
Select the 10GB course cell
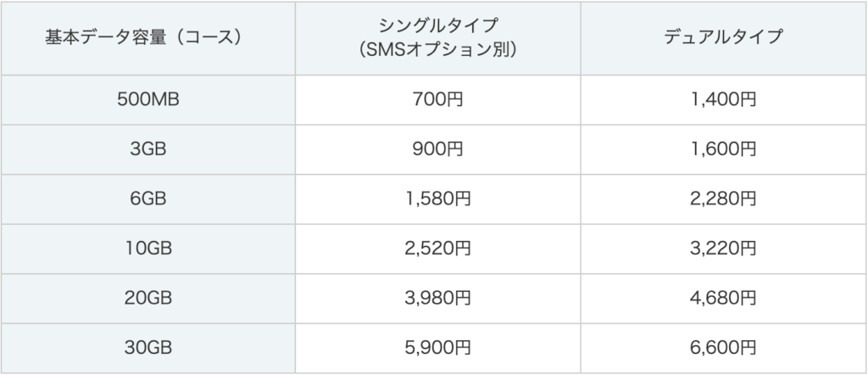click(149, 249)
